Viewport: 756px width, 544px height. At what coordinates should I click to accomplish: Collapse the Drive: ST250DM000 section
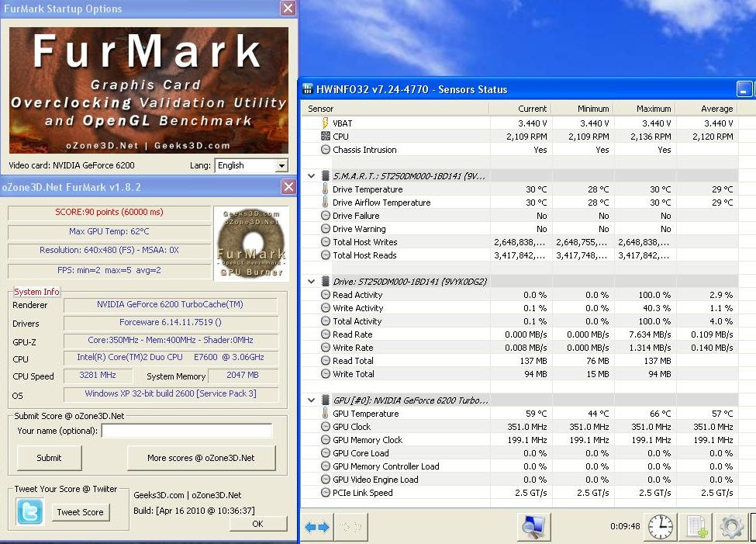(x=312, y=281)
